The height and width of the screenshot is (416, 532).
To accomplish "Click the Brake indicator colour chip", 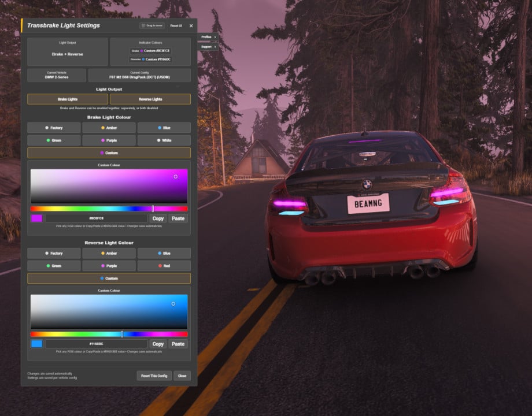I will tap(150, 51).
